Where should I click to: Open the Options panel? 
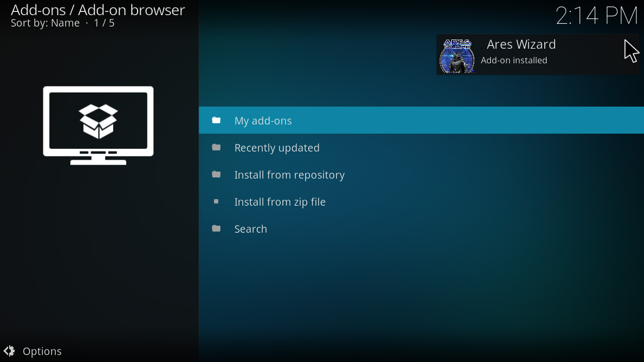click(42, 351)
